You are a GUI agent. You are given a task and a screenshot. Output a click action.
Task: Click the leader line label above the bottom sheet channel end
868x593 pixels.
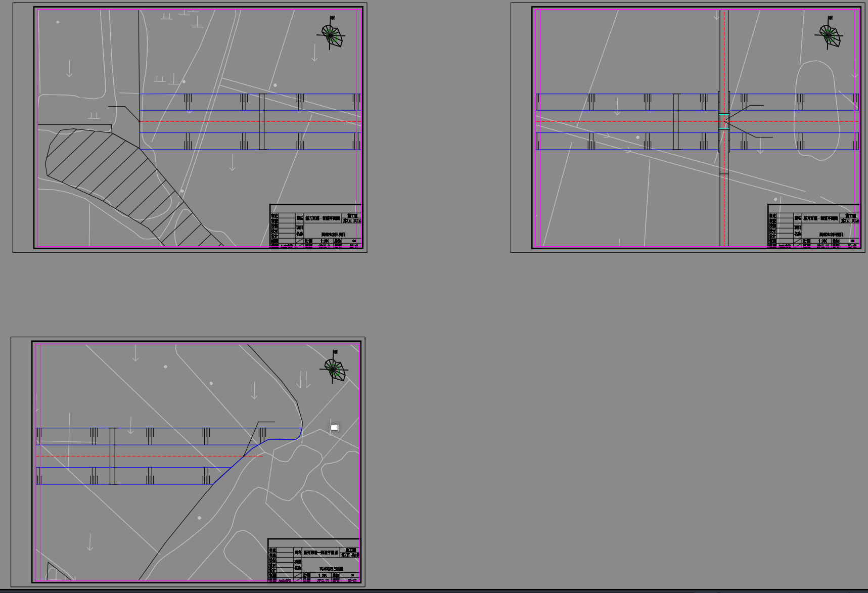(x=266, y=422)
